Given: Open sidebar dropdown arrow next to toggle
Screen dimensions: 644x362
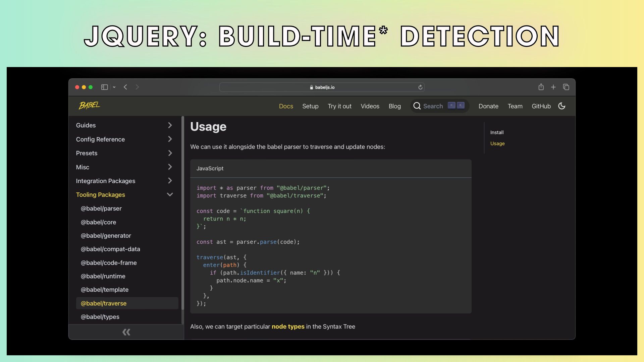Looking at the screenshot, I should coord(114,87).
